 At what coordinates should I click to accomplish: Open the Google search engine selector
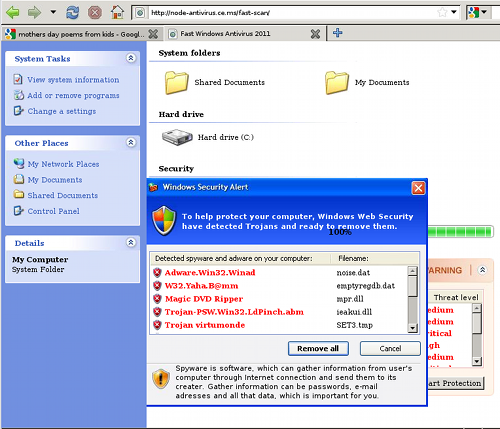pyautogui.click(x=478, y=12)
